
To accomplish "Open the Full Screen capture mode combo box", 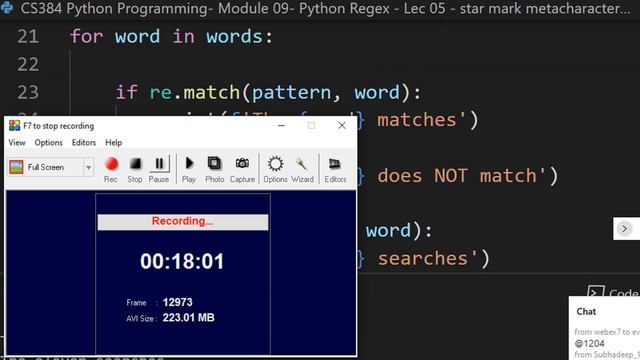I will (51, 167).
